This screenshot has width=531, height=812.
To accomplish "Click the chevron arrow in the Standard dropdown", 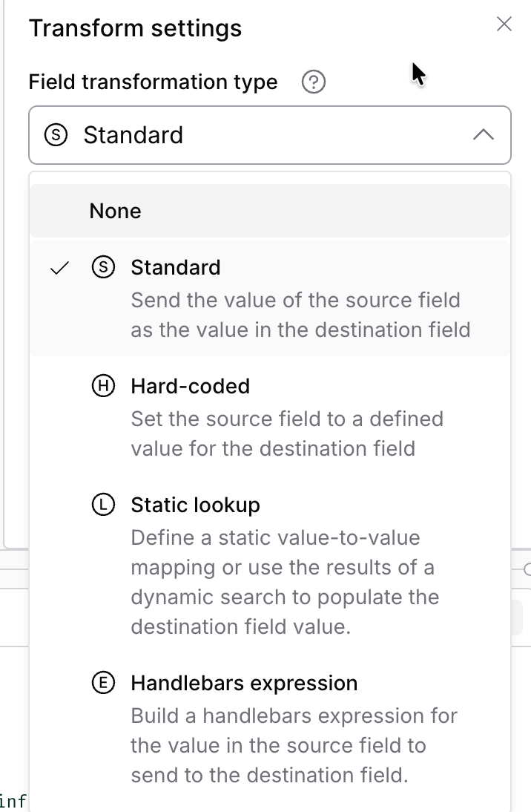I will coord(484,135).
